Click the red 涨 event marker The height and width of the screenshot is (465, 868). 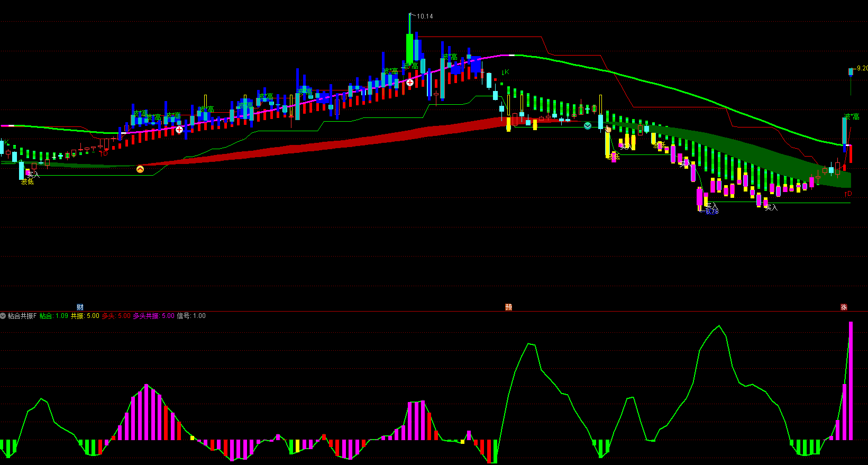(x=844, y=307)
